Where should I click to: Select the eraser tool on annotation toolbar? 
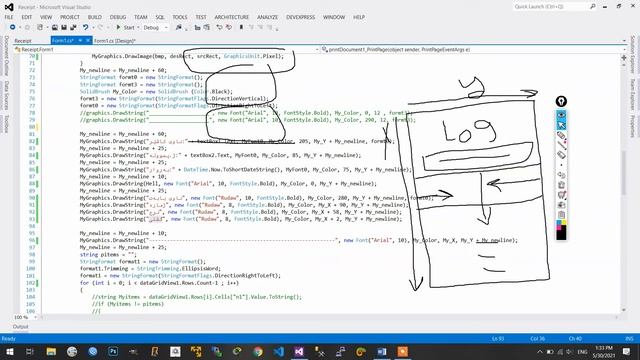coord(561,154)
